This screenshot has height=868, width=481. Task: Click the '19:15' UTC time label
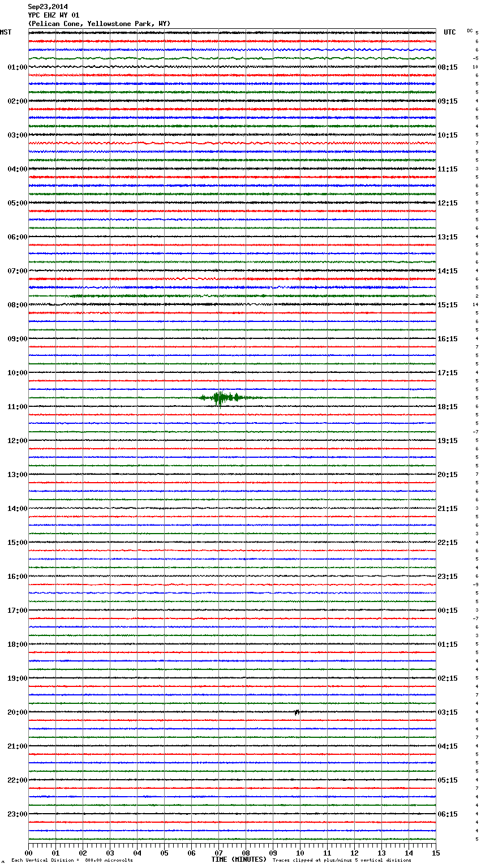click(448, 441)
